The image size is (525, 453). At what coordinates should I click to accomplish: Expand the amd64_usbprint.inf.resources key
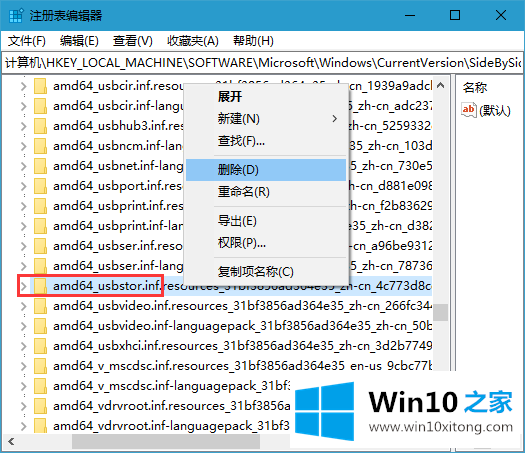(x=23, y=206)
